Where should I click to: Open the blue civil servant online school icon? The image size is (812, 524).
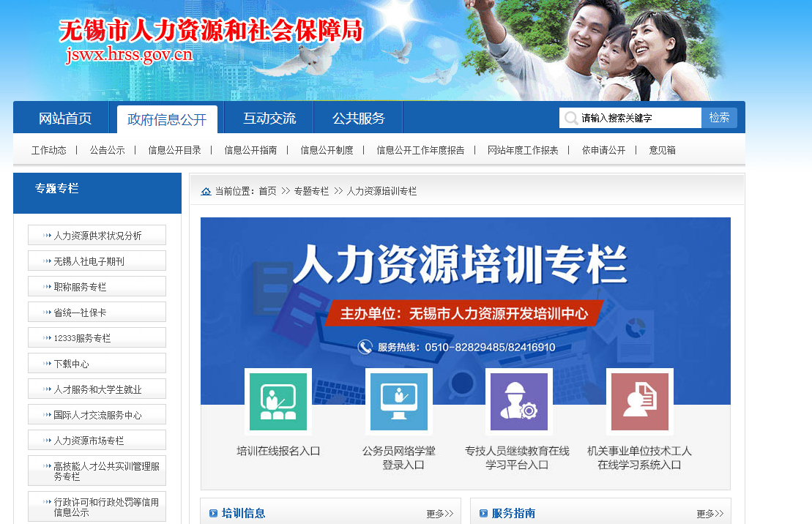tap(398, 402)
